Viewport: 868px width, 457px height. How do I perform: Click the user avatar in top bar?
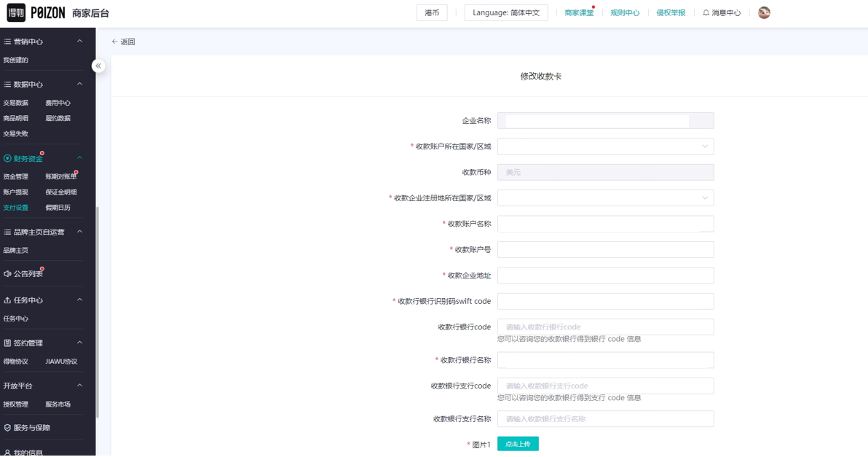pos(764,12)
